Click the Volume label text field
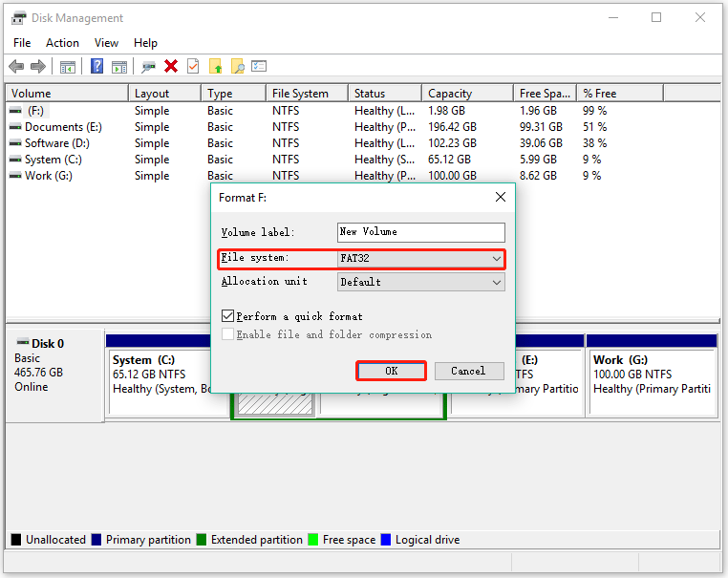Image resolution: width=728 pixels, height=578 pixels. click(421, 232)
